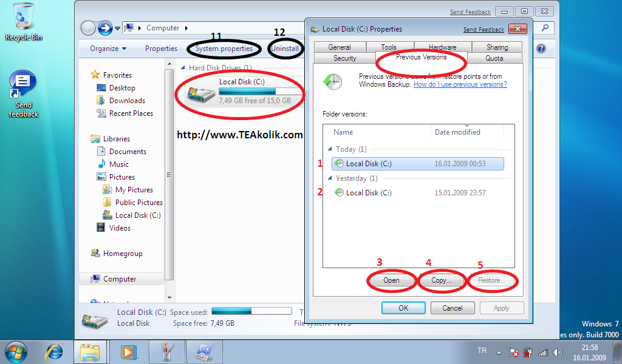The height and width of the screenshot is (364, 622).
Task: Open Paint from the taskbar
Action: pos(167,352)
